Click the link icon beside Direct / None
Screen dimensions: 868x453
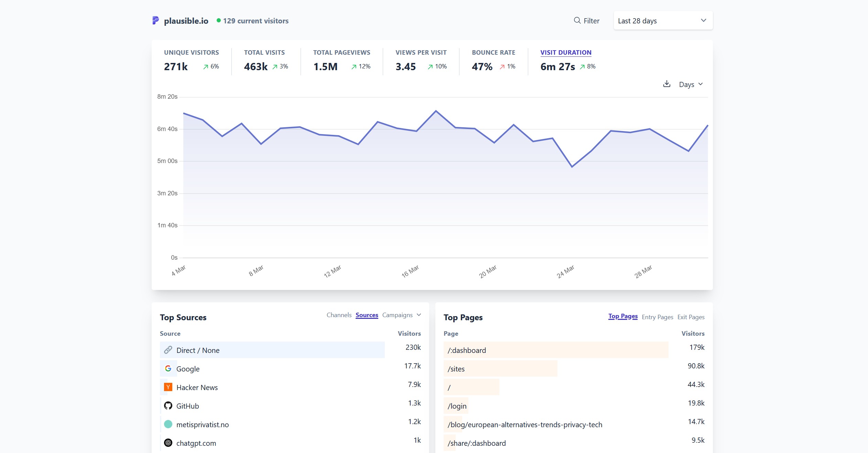coord(168,350)
